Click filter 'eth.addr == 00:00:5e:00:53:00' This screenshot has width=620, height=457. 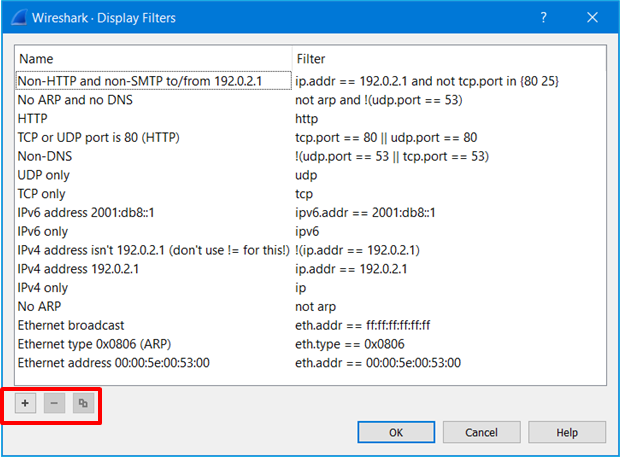[x=378, y=363]
